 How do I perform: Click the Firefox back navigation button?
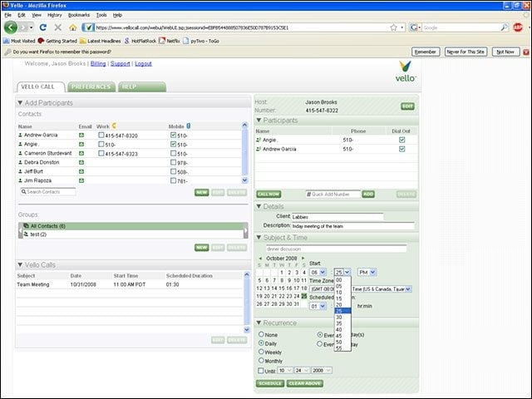pyautogui.click(x=11, y=27)
